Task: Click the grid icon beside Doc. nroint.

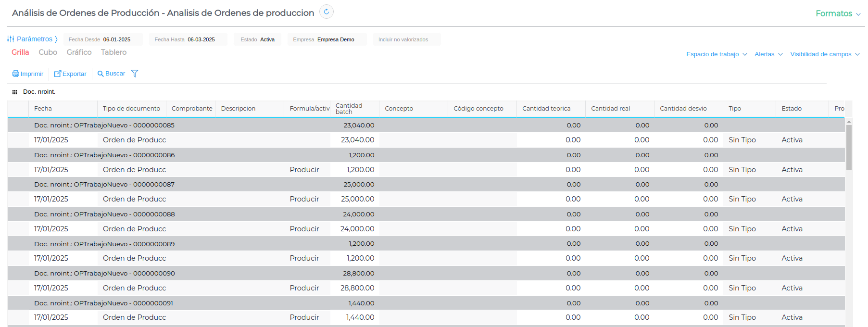Action: click(15, 92)
